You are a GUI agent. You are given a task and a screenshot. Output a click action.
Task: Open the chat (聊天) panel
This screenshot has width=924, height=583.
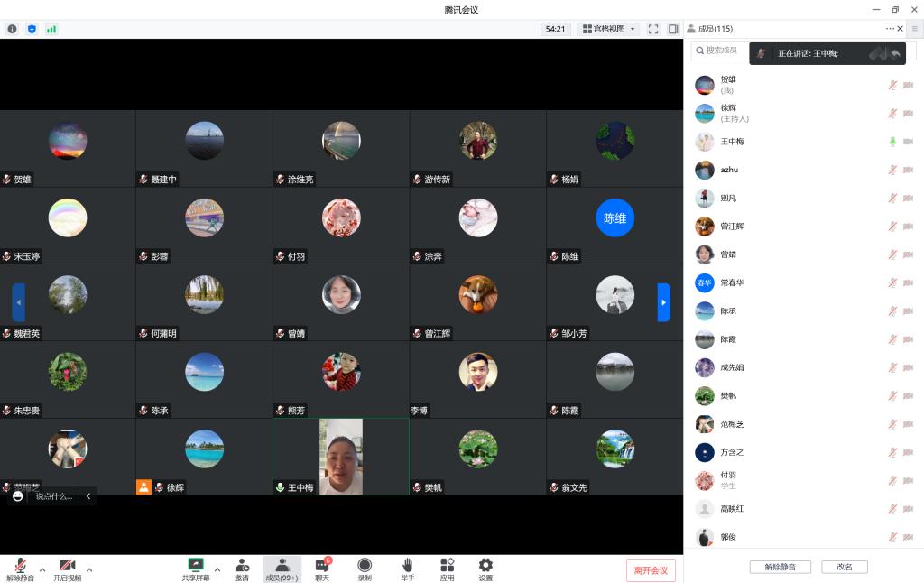pos(322,566)
